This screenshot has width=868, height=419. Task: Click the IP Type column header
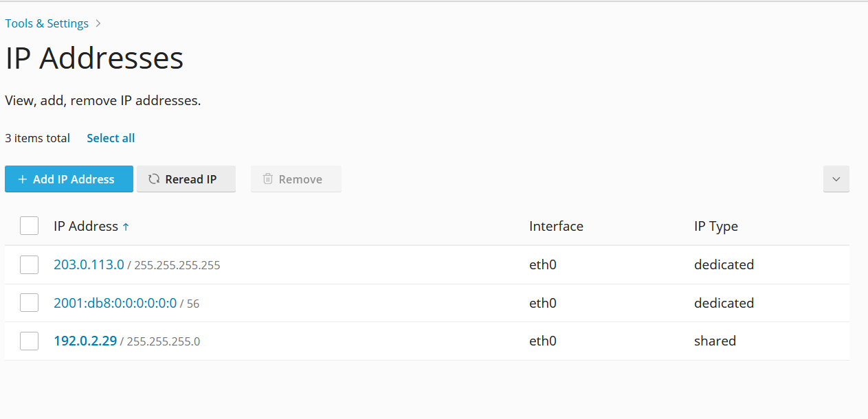tap(715, 225)
